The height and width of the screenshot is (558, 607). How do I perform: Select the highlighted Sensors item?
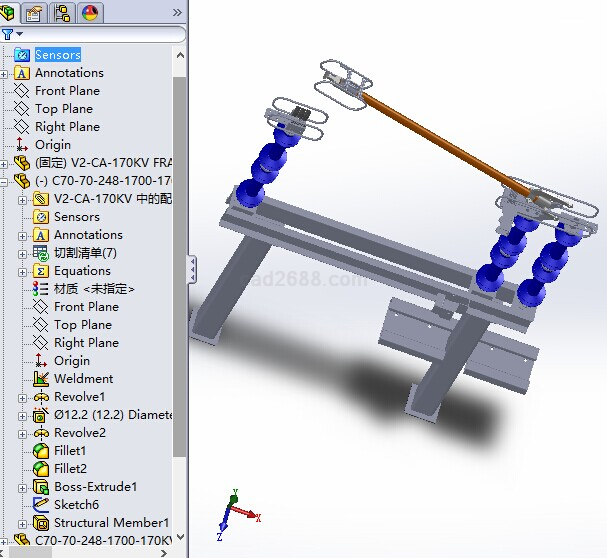click(x=57, y=55)
